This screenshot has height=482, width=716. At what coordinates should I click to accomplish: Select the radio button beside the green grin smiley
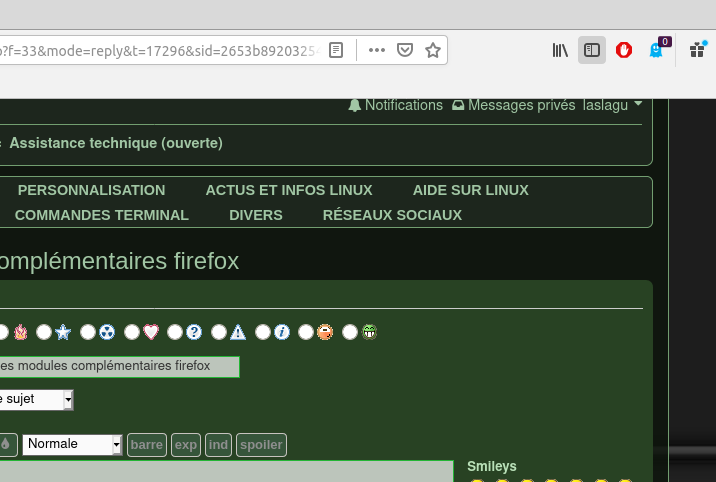click(350, 332)
